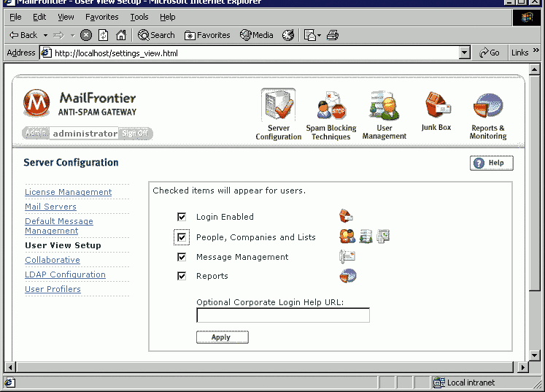Open the browser Search pane
This screenshot has height=392, width=545.
(x=156, y=35)
